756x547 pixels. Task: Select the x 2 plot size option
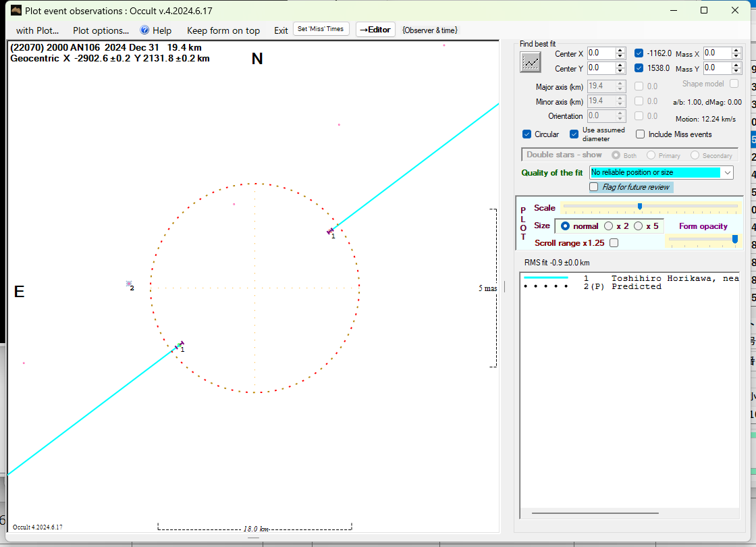tap(608, 226)
